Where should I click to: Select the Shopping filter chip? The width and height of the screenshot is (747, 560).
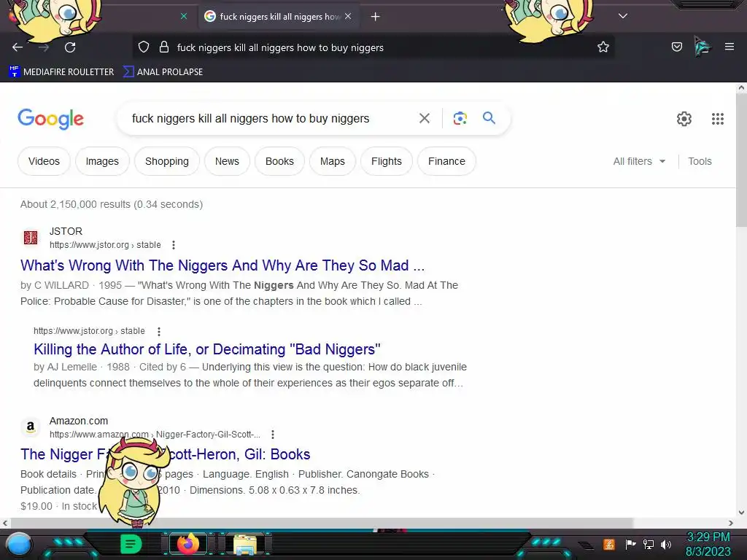click(167, 161)
